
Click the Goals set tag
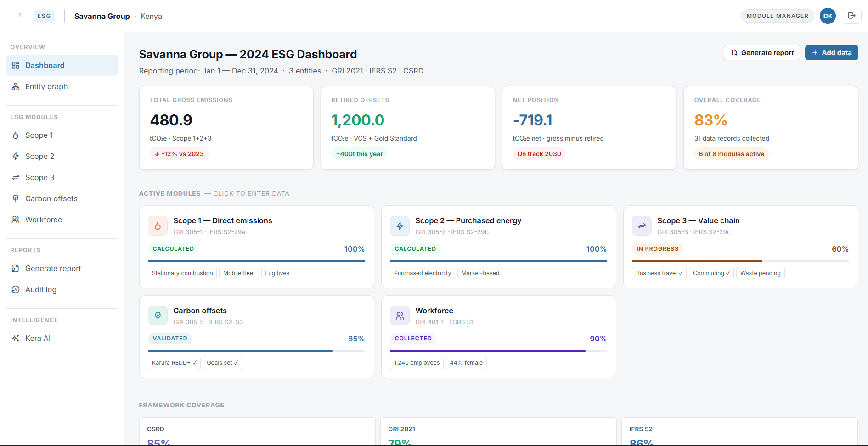pyautogui.click(x=222, y=363)
